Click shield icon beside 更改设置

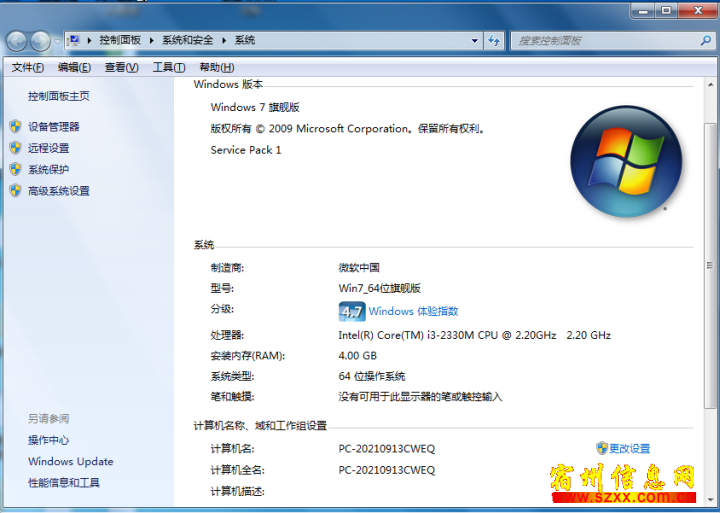pyautogui.click(x=602, y=448)
